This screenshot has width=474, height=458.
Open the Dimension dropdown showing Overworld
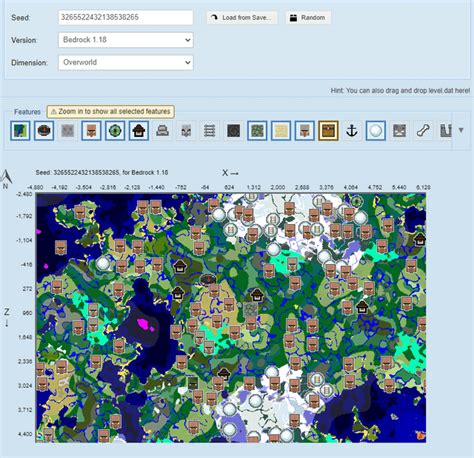click(126, 62)
